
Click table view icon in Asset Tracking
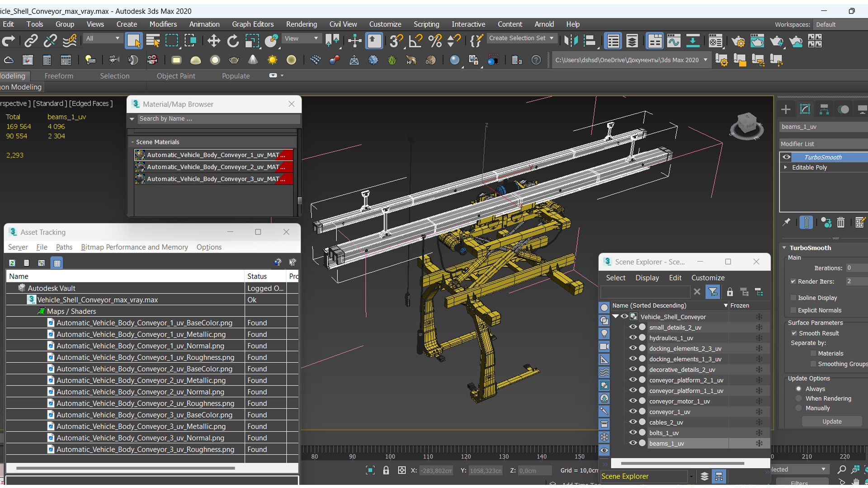click(x=57, y=263)
